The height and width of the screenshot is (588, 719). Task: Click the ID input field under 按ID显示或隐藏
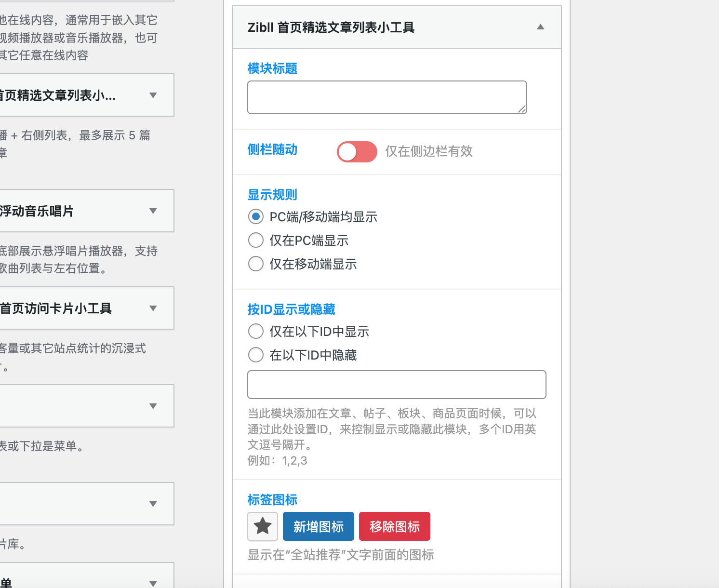pos(396,385)
